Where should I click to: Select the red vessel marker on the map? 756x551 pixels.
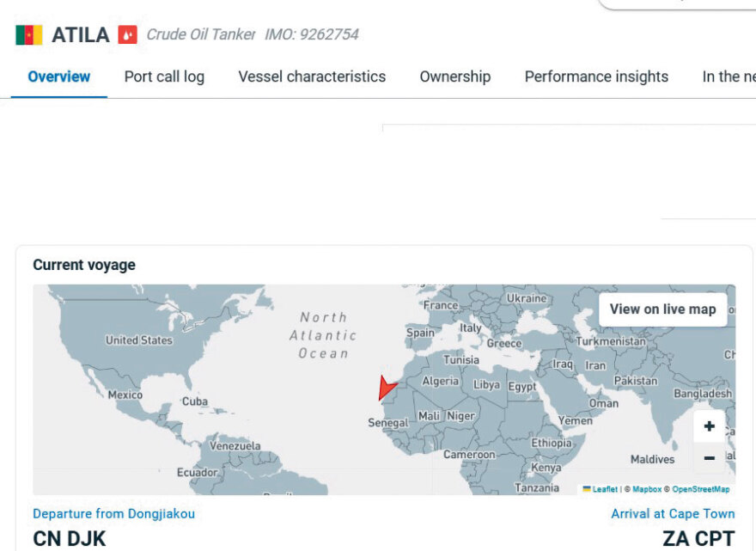coord(387,389)
